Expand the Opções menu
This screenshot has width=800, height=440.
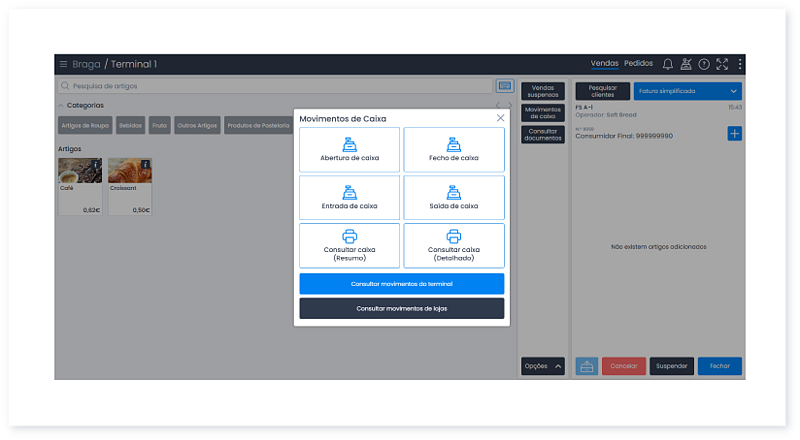click(x=543, y=366)
